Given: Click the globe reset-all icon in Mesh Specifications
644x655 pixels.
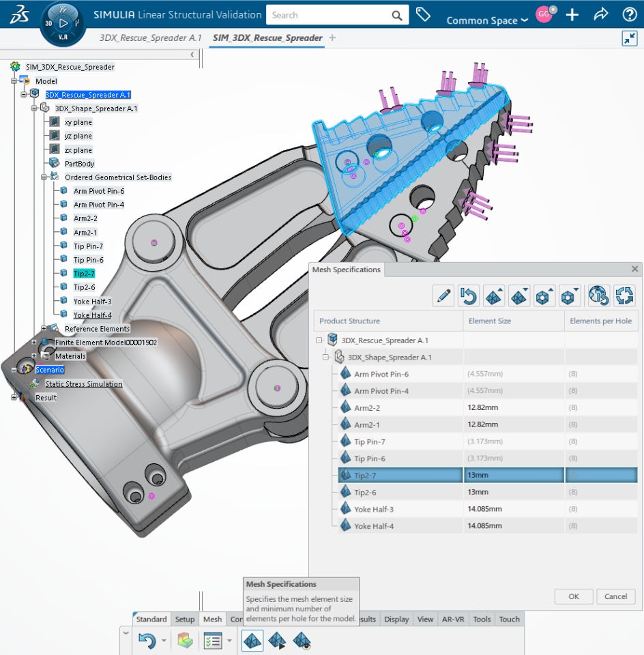Looking at the screenshot, I should pos(598,295).
